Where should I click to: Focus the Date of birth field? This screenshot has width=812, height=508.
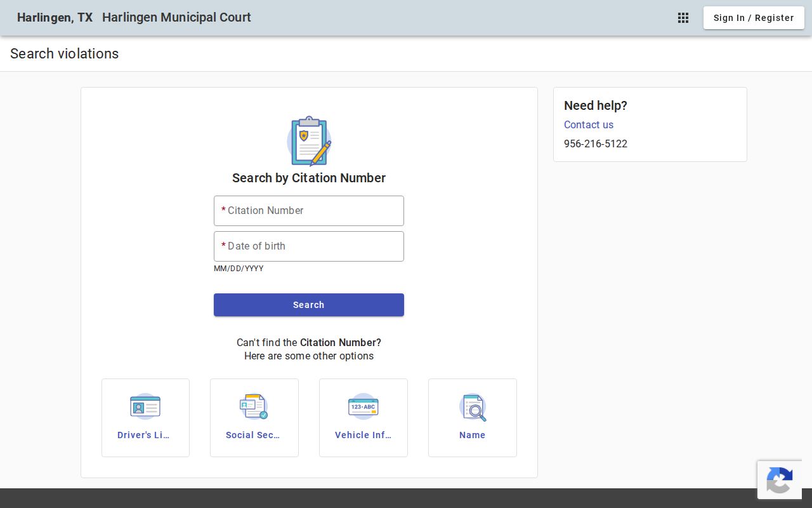click(x=309, y=246)
